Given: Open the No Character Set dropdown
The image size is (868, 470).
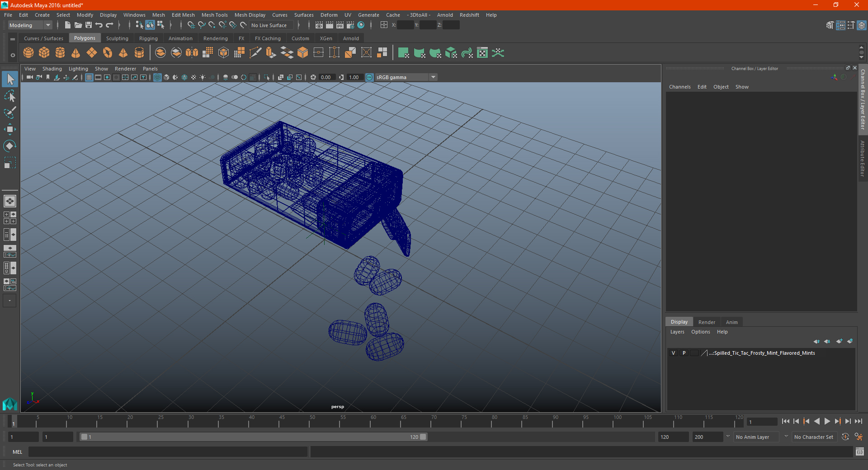Looking at the screenshot, I should (815, 437).
